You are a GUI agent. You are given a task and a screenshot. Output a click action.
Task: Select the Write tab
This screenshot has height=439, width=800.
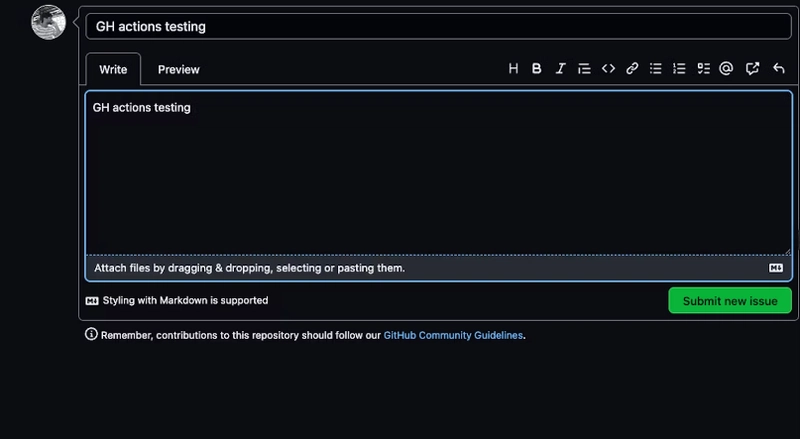coord(113,69)
